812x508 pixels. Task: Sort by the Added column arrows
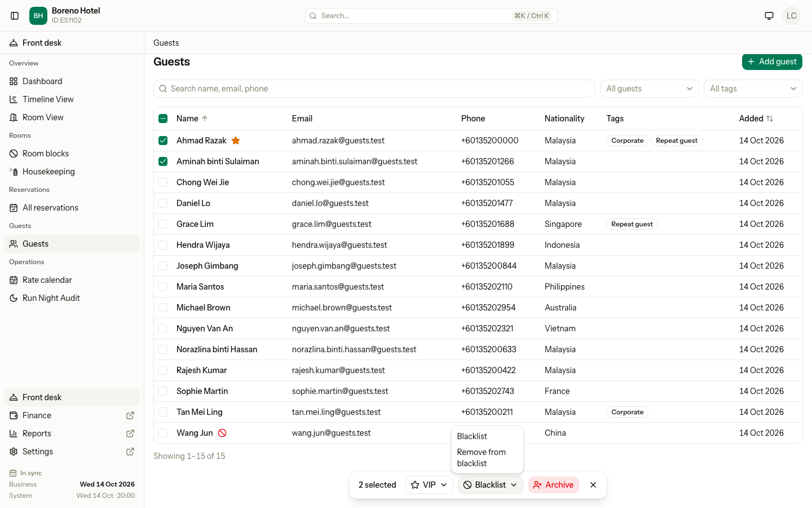(x=770, y=119)
